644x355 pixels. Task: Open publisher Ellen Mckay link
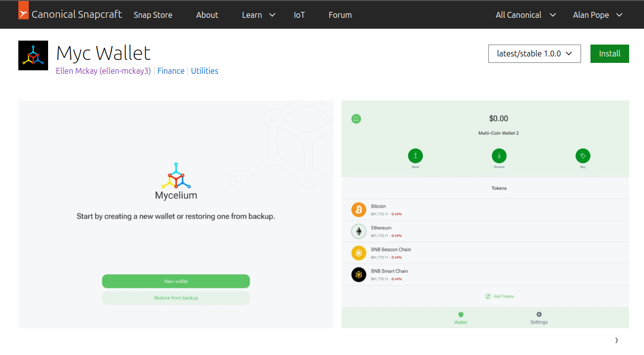[x=103, y=71]
